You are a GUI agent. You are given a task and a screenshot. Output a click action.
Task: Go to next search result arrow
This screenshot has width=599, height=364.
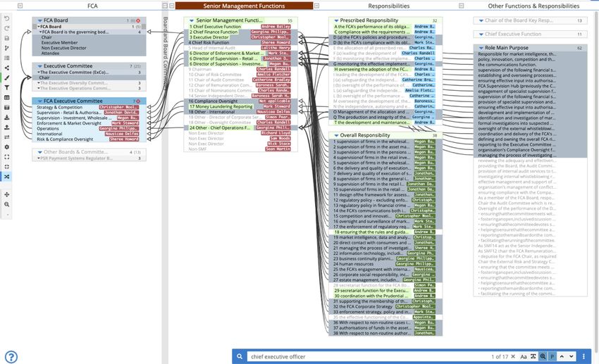point(572,357)
